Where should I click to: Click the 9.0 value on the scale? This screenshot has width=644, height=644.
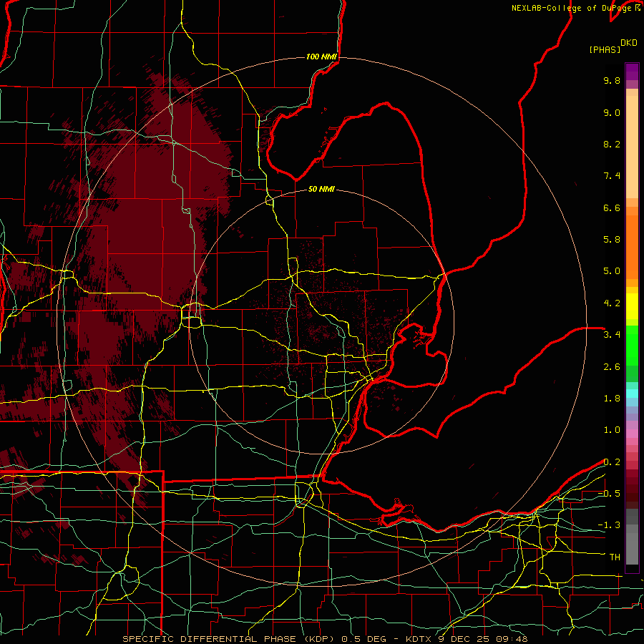[612, 112]
